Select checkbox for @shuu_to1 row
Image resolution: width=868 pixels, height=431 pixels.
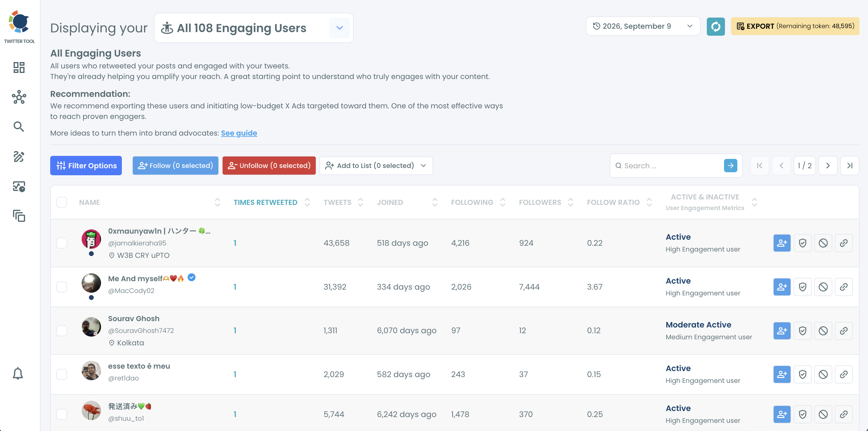pos(62,414)
